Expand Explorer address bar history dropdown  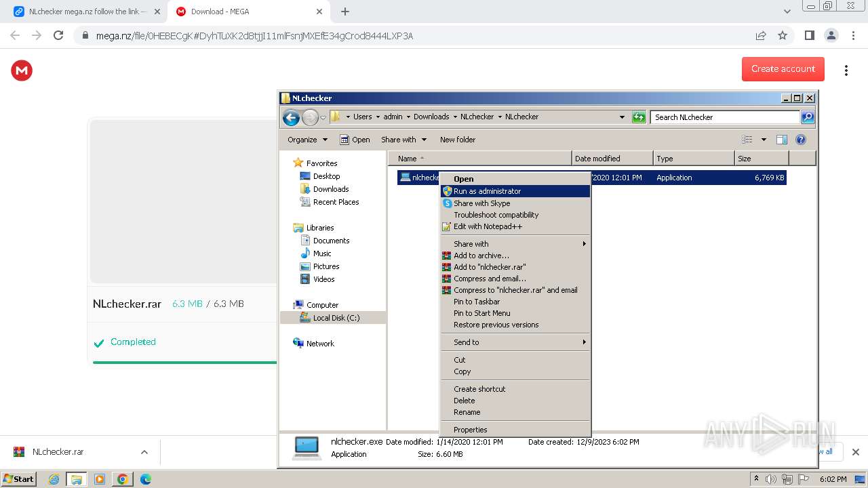(622, 117)
